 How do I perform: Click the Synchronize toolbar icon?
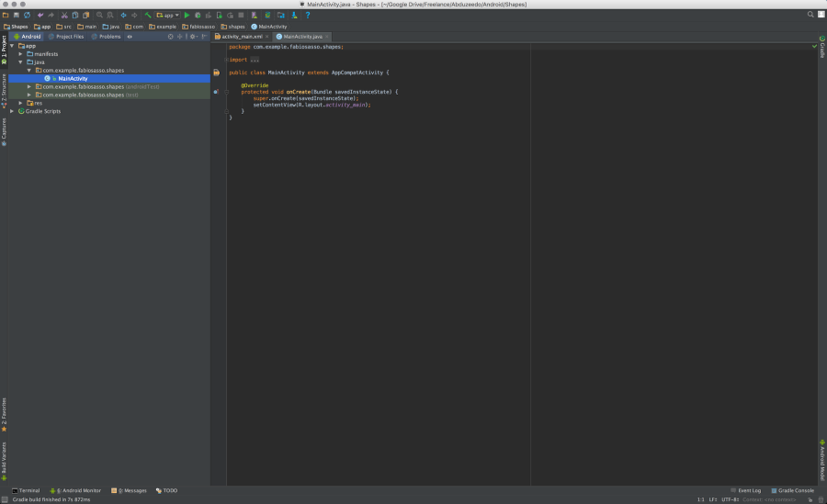[27, 16]
